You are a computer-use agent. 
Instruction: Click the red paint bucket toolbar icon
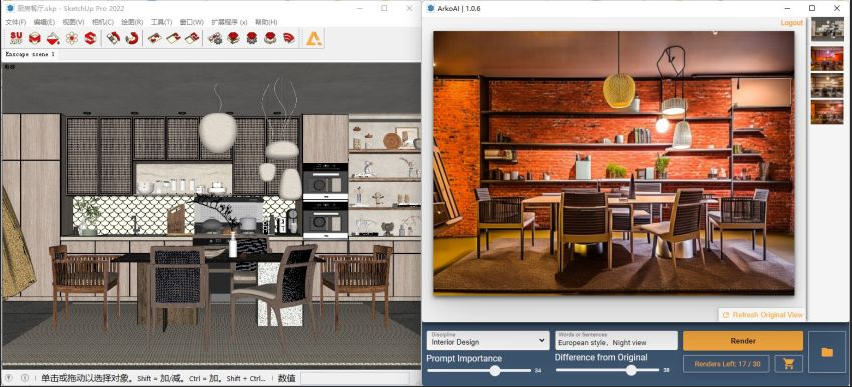53,38
